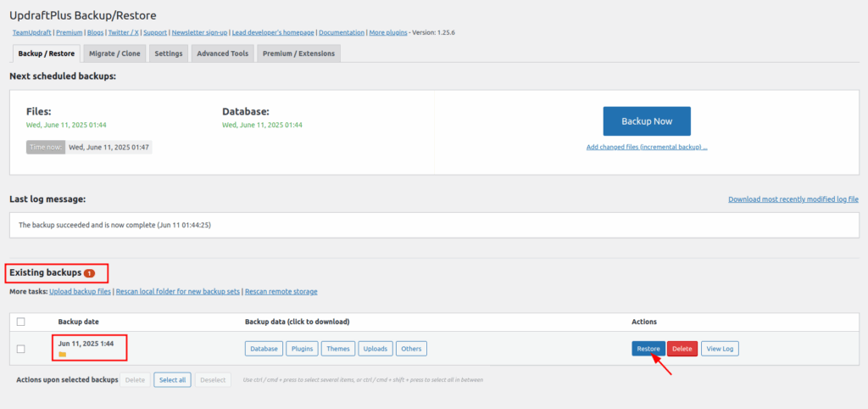This screenshot has height=409, width=868.
Task: Click the blue Restore button
Action: (648, 349)
